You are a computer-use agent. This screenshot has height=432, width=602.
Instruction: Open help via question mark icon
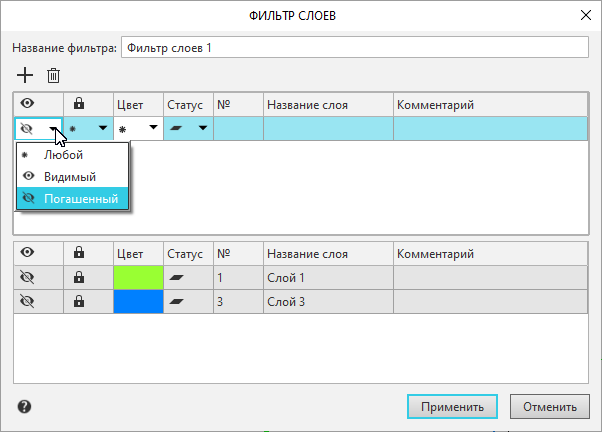(25, 407)
